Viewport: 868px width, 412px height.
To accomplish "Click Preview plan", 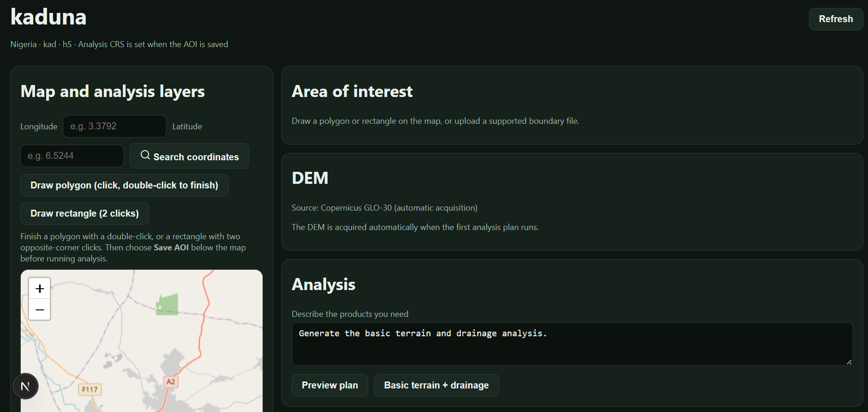I will pos(330,385).
